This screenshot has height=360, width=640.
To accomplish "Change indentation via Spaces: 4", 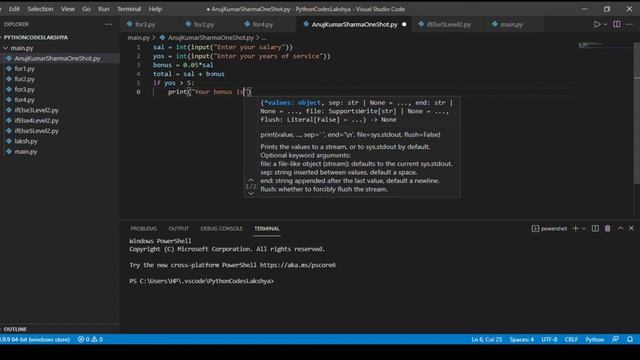I will 522,340.
